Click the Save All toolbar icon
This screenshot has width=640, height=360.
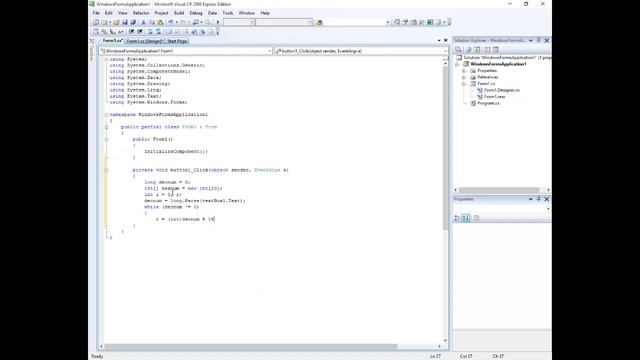click(133, 22)
